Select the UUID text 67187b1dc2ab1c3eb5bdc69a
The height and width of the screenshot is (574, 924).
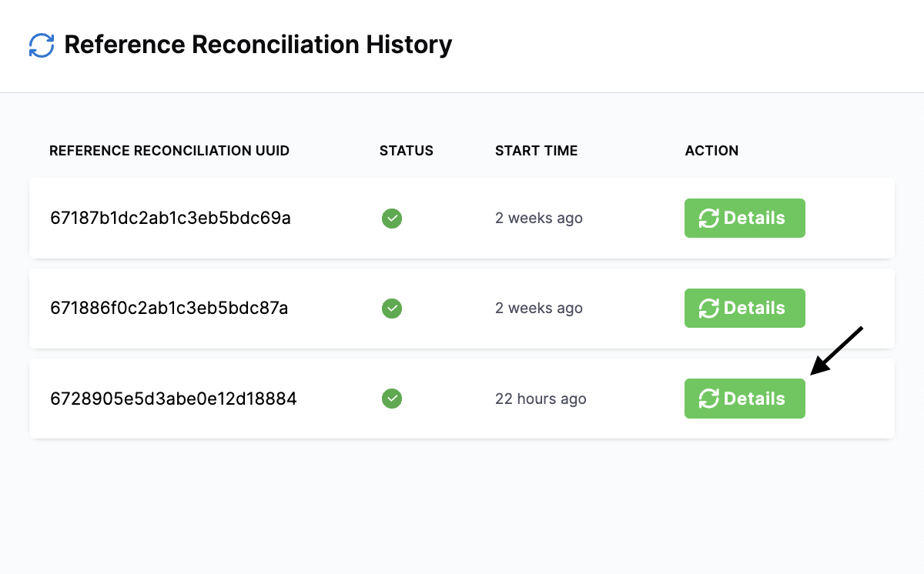pyautogui.click(x=170, y=219)
